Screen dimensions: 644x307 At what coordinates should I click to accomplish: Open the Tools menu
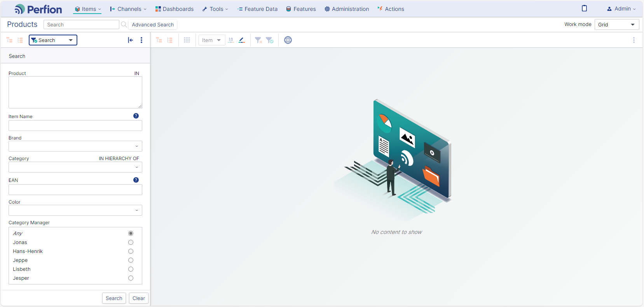point(215,9)
